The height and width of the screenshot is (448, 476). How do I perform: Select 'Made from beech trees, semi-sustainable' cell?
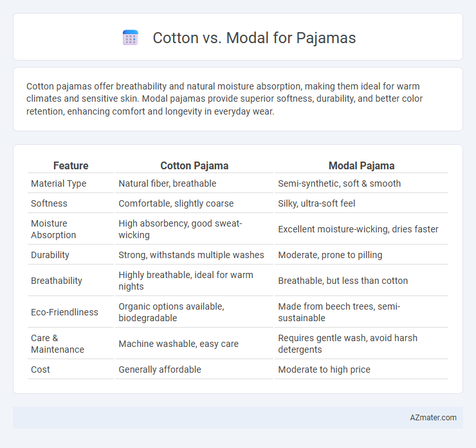(x=339, y=312)
